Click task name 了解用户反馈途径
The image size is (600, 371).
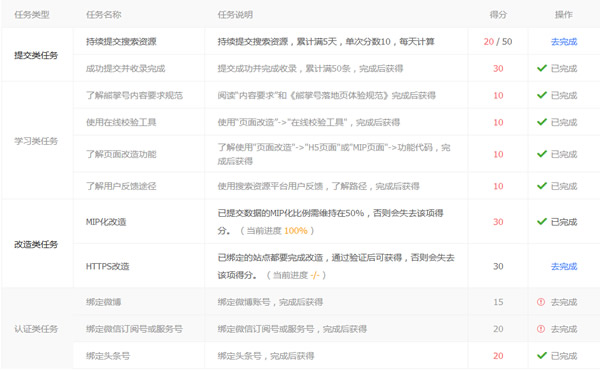click(121, 186)
